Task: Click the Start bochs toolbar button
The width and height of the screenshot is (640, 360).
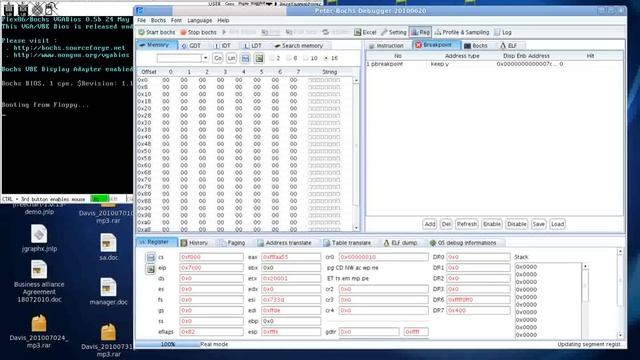Action: click(x=157, y=32)
